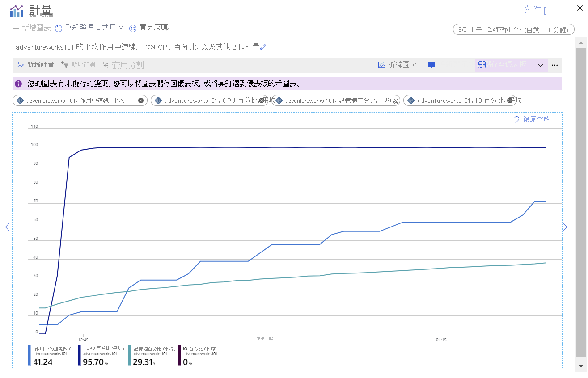Click 套用分割 apply splitting button
The width and height of the screenshot is (588, 378).
pyautogui.click(x=123, y=65)
